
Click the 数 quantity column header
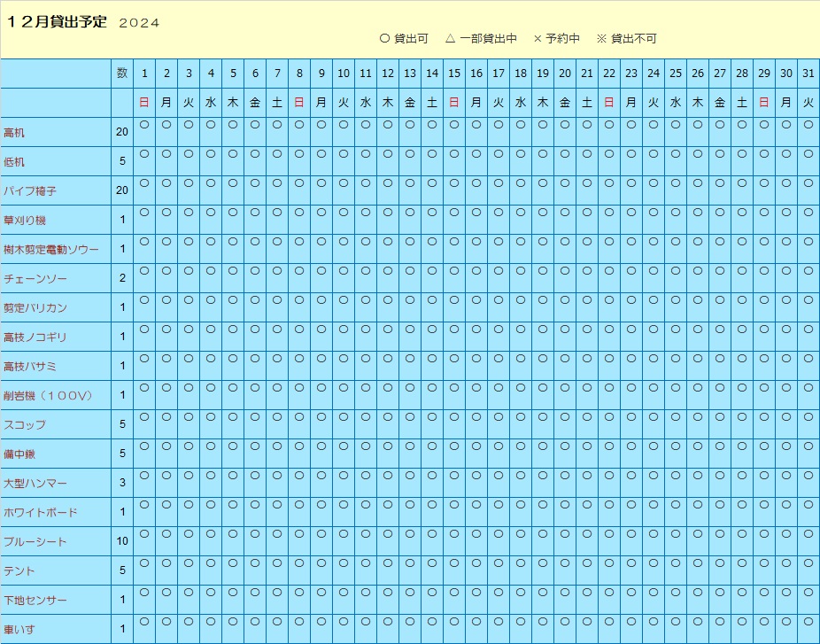pyautogui.click(x=122, y=74)
